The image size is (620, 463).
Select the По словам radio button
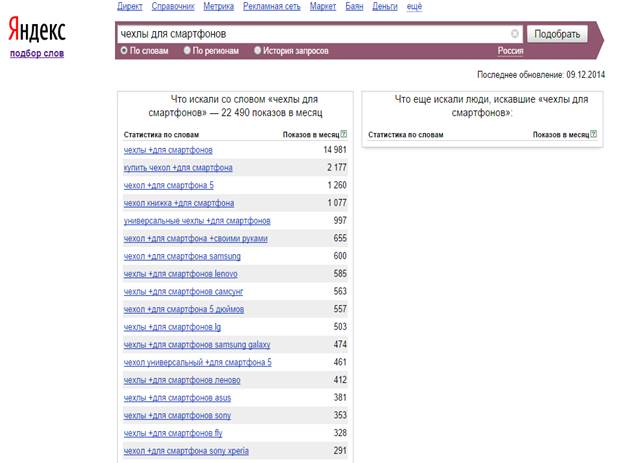point(124,51)
